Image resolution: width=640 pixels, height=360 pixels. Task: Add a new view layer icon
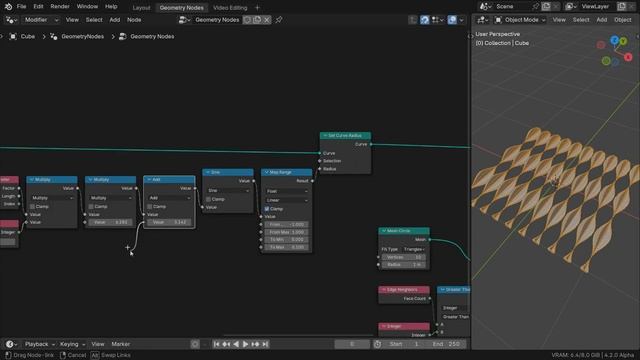pyautogui.click(x=621, y=7)
